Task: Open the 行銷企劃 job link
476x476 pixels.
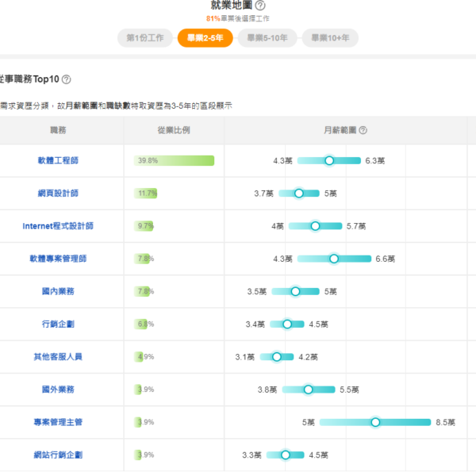Action: pos(58,324)
